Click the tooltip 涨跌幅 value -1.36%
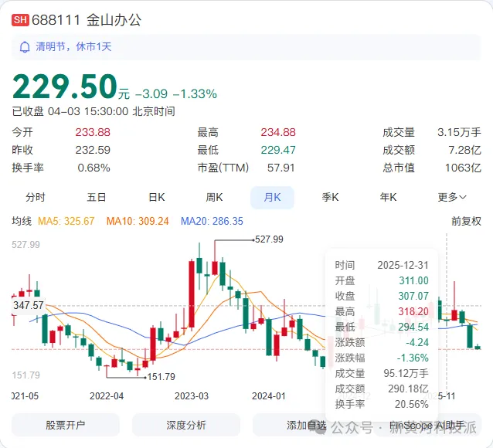 point(413,358)
